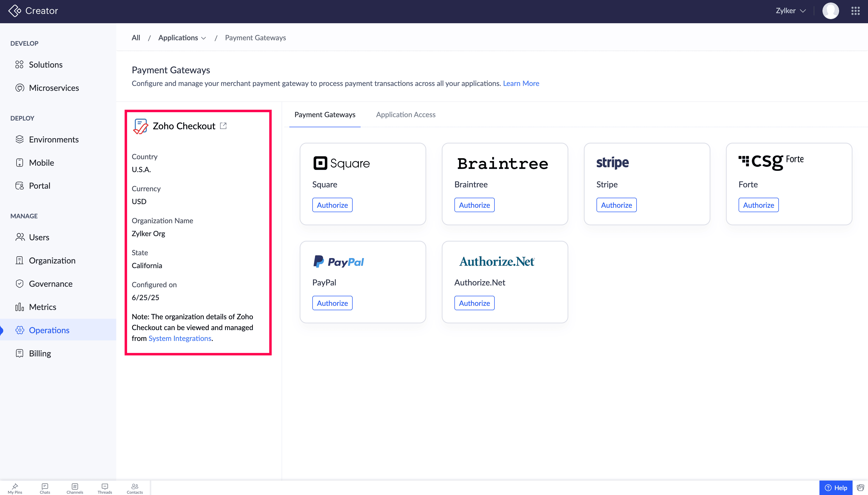Open Chats in bottom bar
This screenshot has height=495, width=868.
coord(45,488)
